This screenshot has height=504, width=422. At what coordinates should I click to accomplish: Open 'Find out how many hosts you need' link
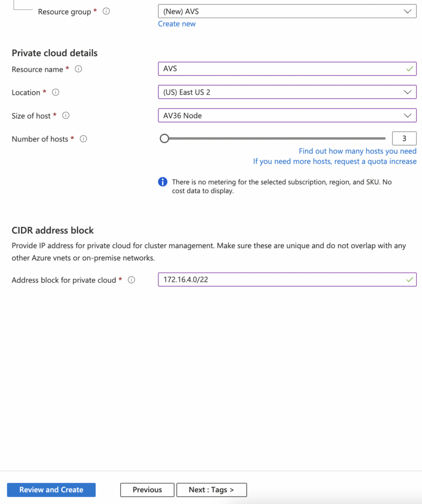(357, 151)
